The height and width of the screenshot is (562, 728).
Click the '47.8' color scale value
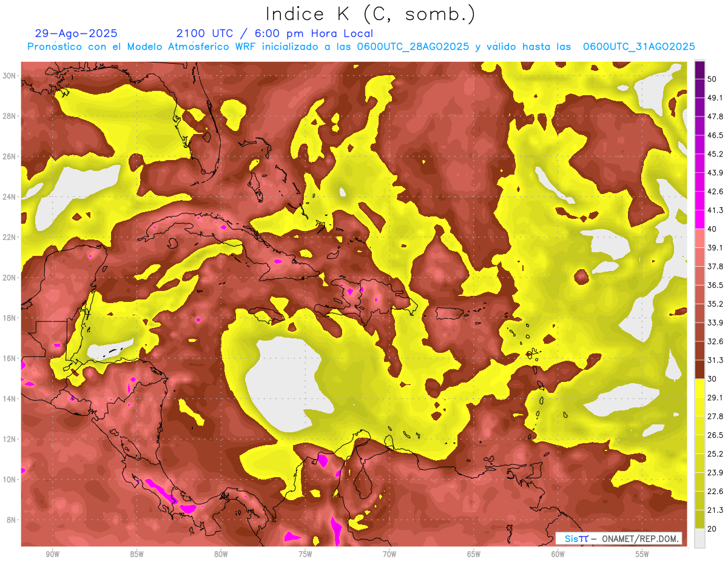(715, 116)
